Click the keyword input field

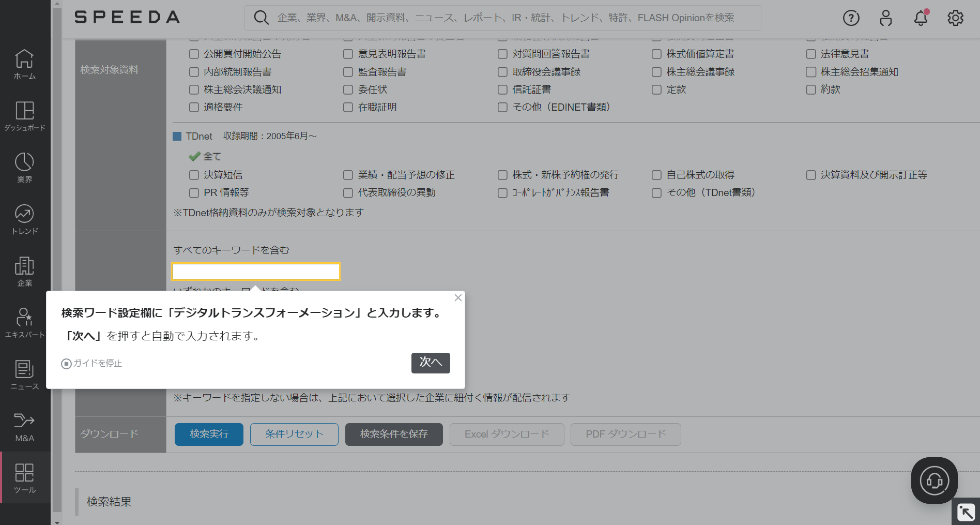(x=256, y=271)
